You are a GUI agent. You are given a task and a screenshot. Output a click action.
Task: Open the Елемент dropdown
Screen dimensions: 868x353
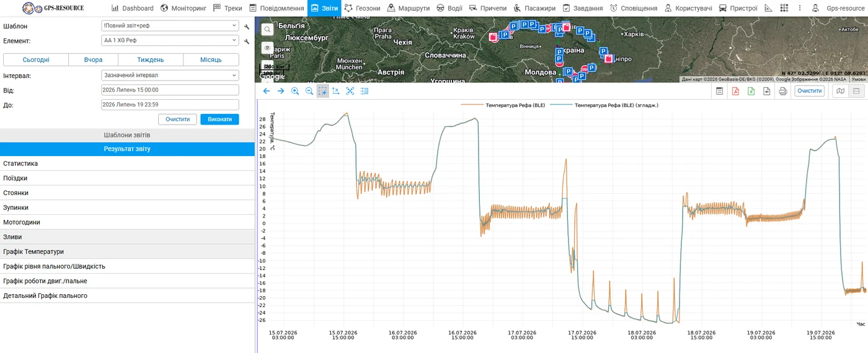(x=170, y=41)
